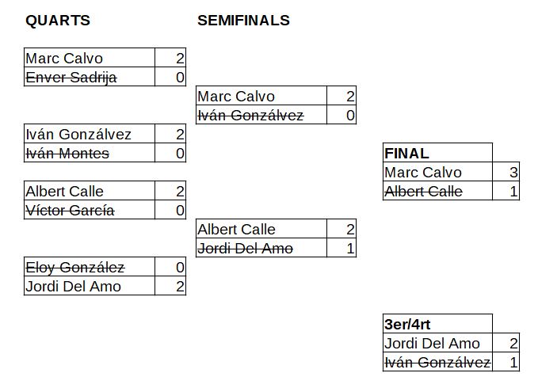Select Iván Gonzálvez in third-place match
Image resolution: width=538 pixels, height=392 pixels.
[437, 363]
